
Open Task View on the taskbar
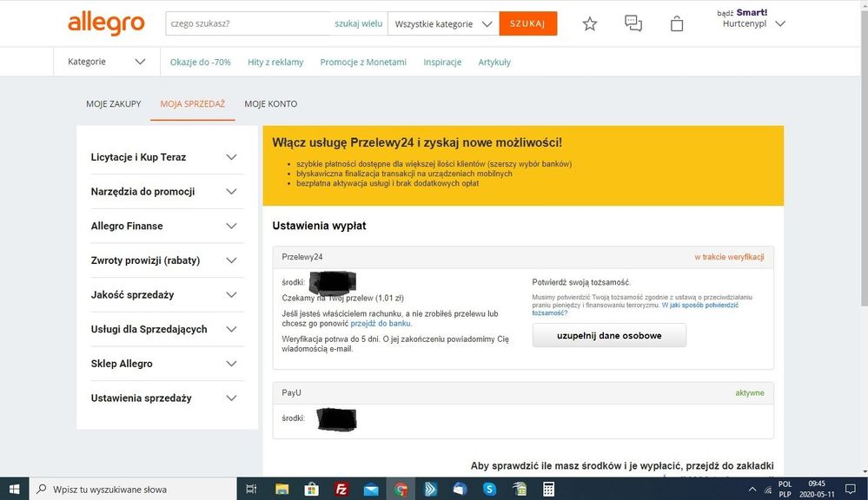tap(251, 489)
